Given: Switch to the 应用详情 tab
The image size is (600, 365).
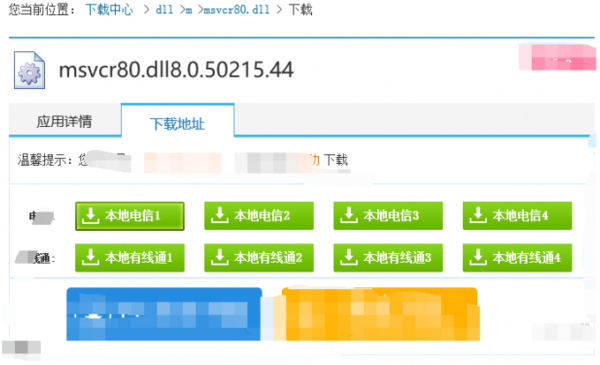Looking at the screenshot, I should coord(64,121).
